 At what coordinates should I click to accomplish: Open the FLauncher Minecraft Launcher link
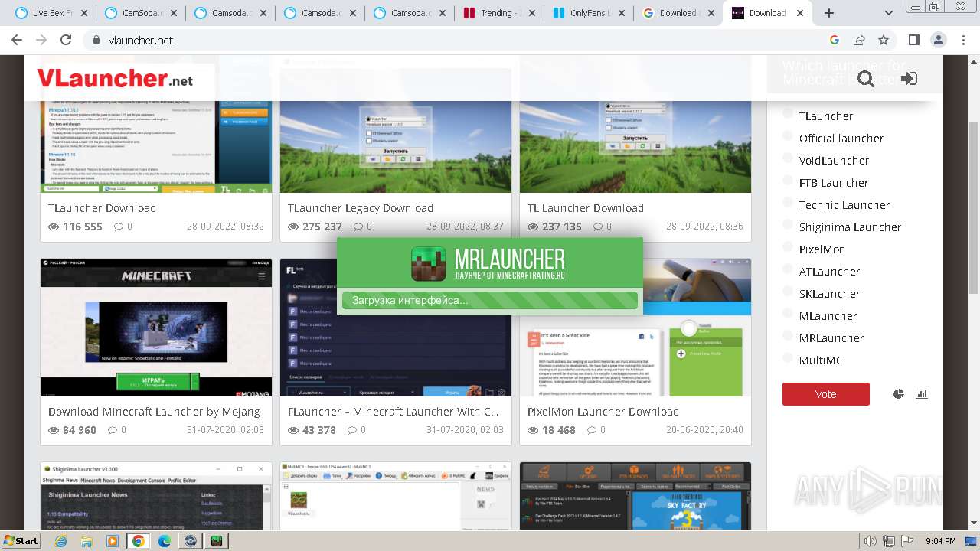[394, 412]
